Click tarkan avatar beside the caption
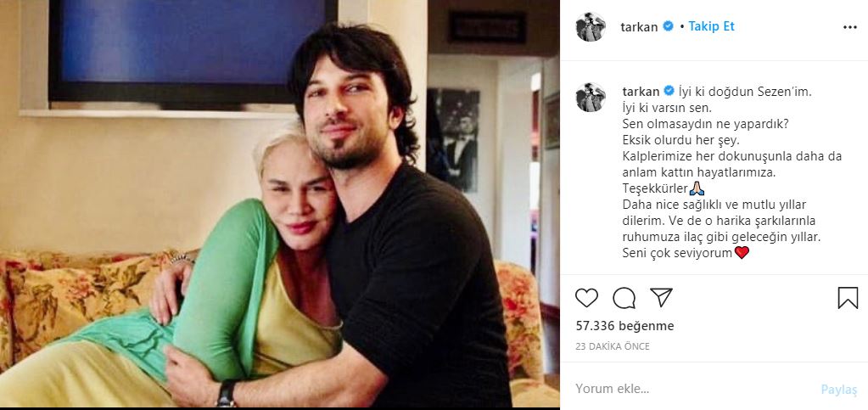The height and width of the screenshot is (410, 868). 591,97
